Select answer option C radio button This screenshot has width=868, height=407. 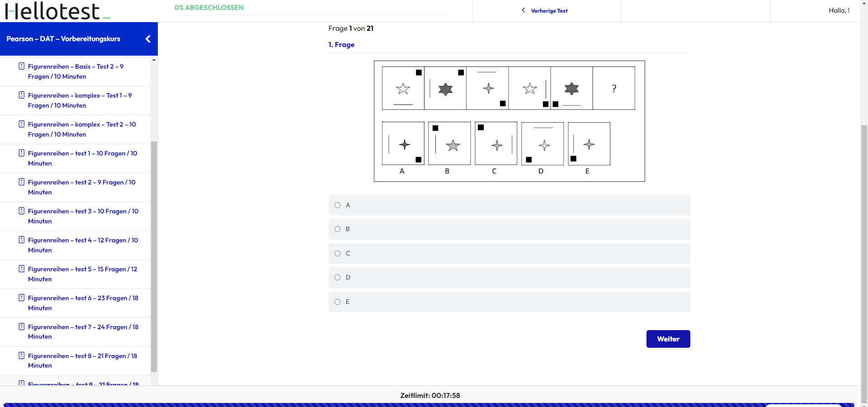pos(337,254)
